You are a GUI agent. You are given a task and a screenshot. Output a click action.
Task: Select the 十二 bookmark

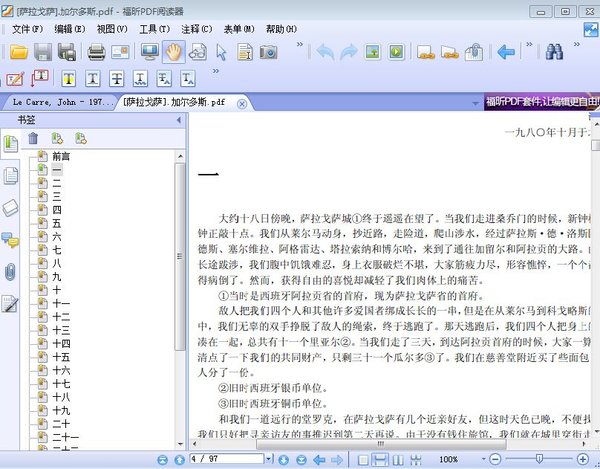pyautogui.click(x=61, y=317)
